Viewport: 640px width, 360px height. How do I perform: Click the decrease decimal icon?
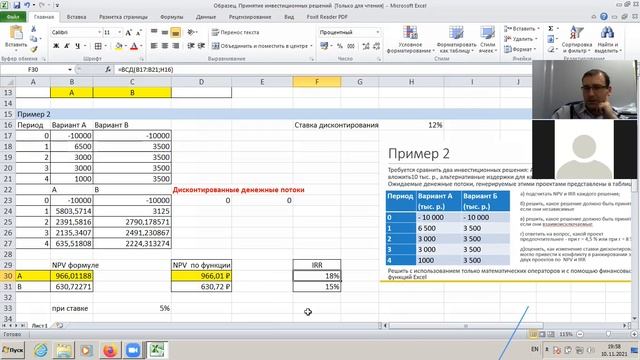coord(376,46)
